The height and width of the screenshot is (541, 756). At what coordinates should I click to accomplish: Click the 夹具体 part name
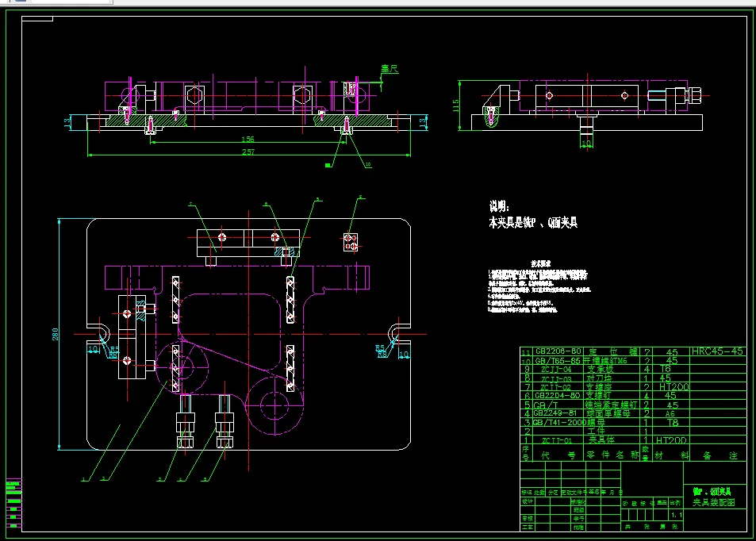[x=601, y=440]
